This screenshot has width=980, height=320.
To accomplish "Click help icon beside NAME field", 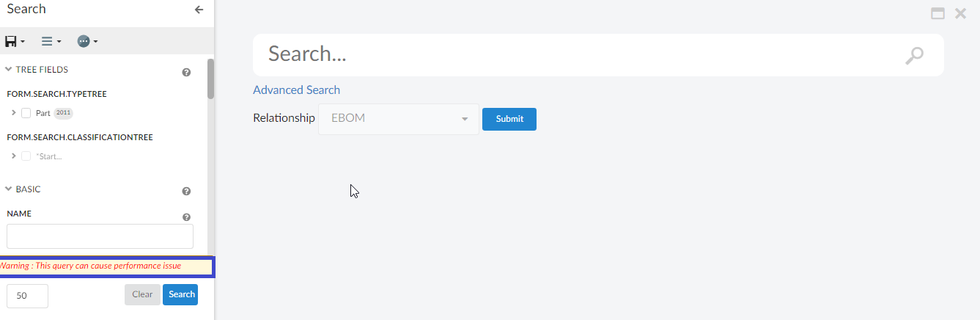I will 186,217.
